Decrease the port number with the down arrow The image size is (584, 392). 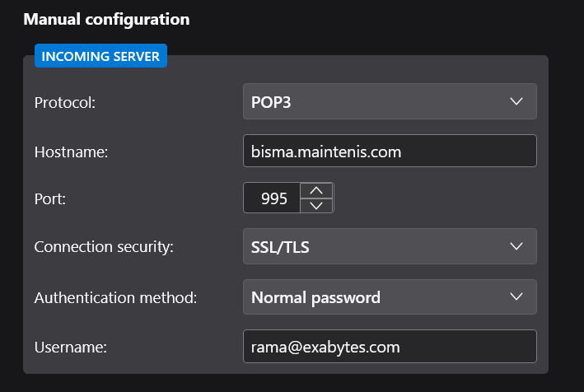coord(316,206)
